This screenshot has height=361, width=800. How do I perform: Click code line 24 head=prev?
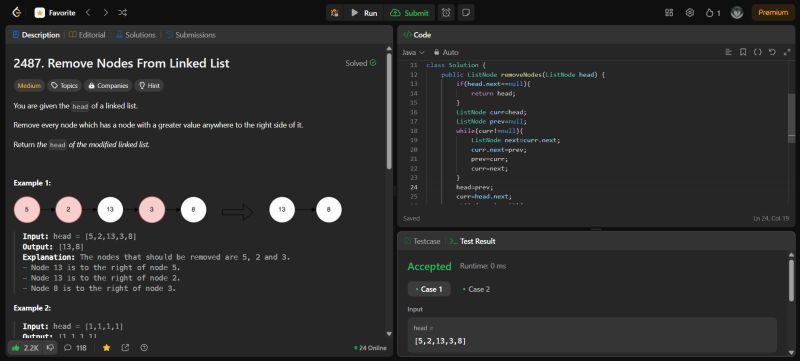[474, 187]
